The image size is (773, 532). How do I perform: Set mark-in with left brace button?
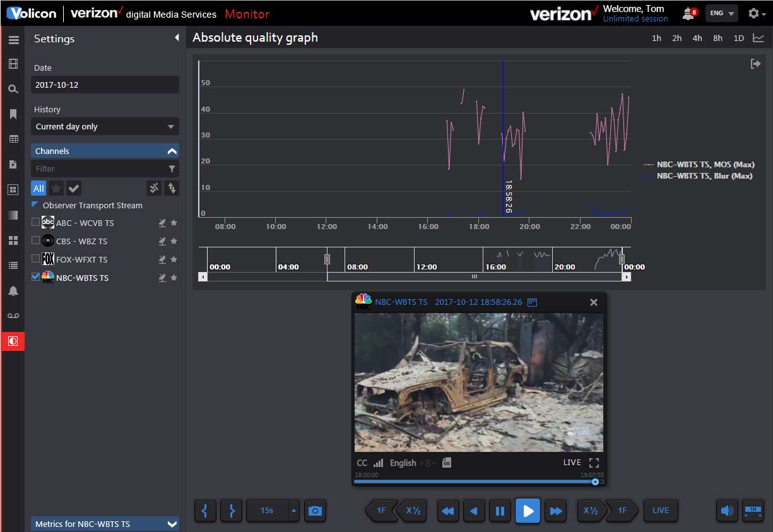click(x=205, y=511)
